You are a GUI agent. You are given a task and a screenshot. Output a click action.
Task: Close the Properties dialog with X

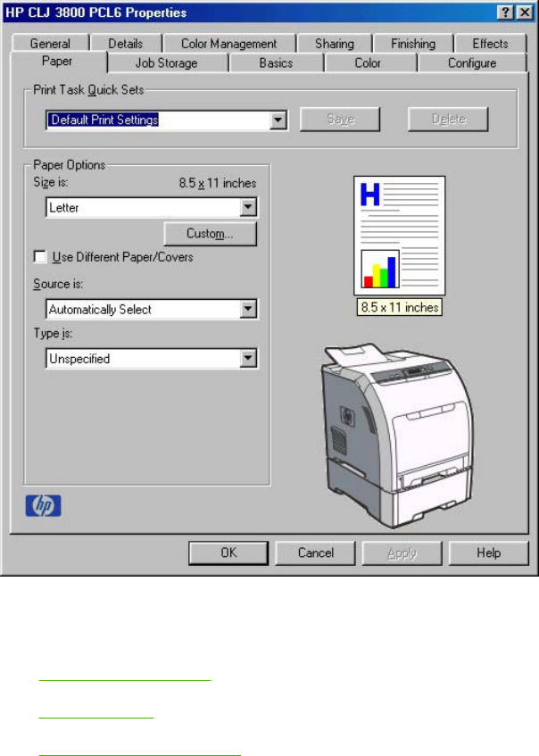(x=524, y=12)
